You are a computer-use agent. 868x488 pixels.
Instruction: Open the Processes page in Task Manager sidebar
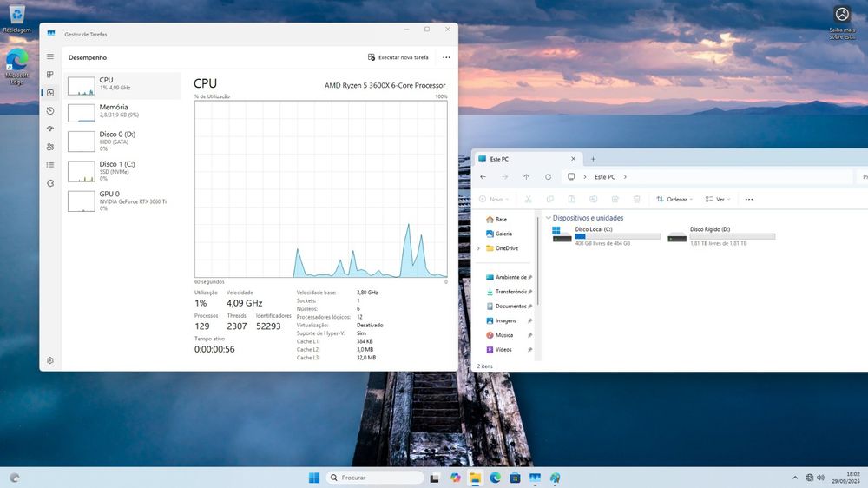[x=50, y=74]
